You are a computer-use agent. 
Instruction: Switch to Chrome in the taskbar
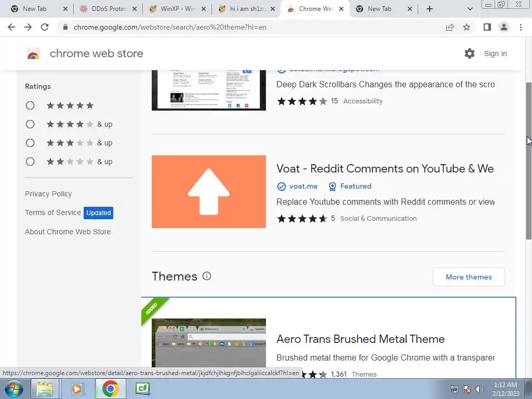tap(110, 389)
